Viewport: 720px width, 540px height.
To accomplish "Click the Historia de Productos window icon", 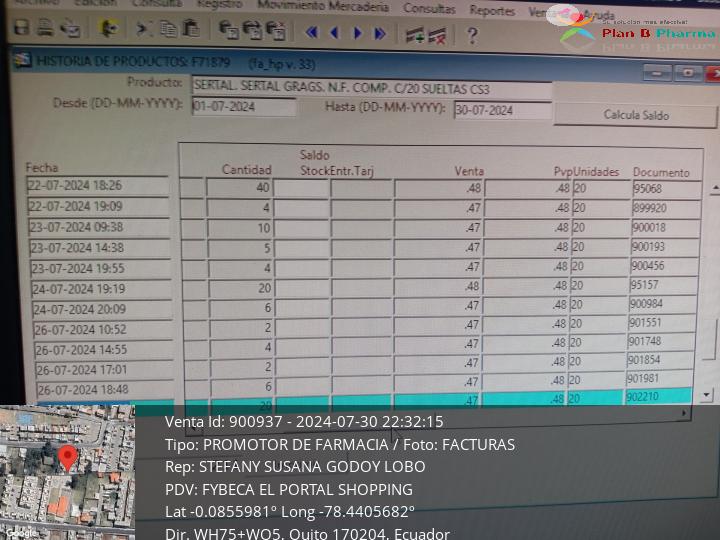I will click(22, 60).
